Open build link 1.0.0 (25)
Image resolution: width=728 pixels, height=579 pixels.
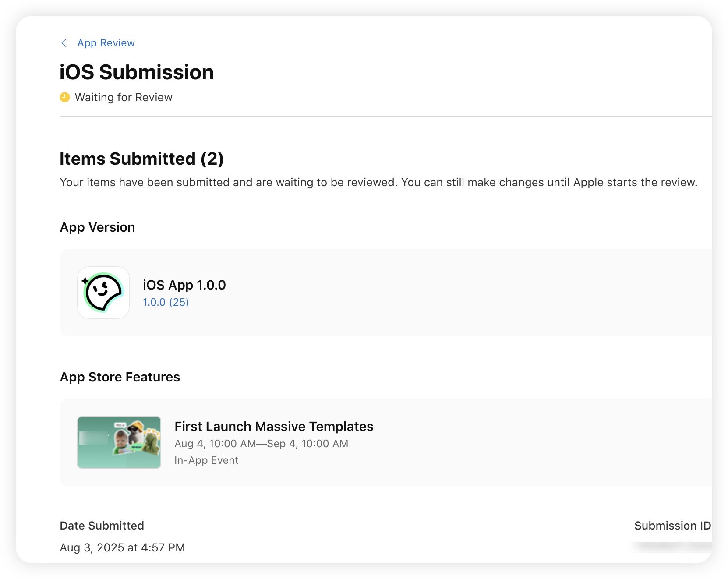(166, 302)
